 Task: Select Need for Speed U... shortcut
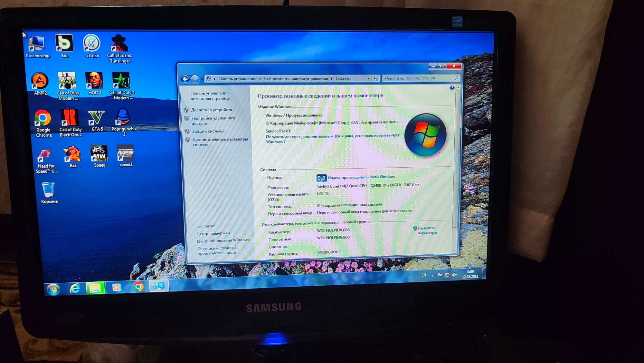tap(46, 161)
